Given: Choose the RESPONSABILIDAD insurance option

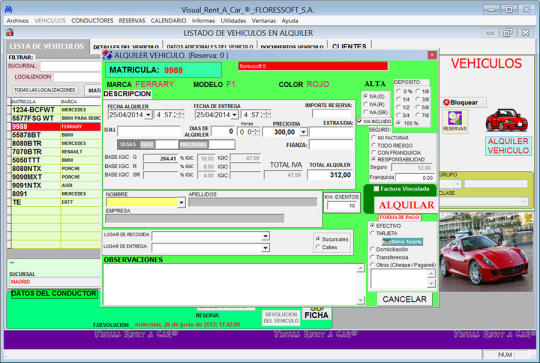Looking at the screenshot, I should pos(374,159).
